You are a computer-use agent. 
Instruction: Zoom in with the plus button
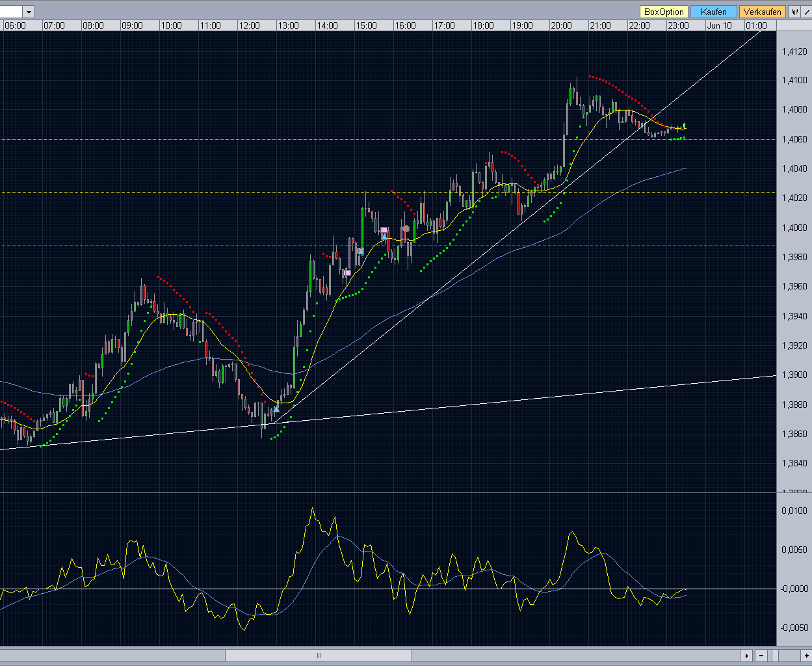(806, 656)
